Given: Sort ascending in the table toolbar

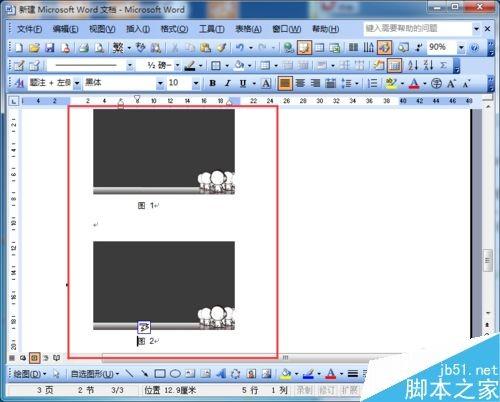Looking at the screenshot, I should tap(413, 65).
